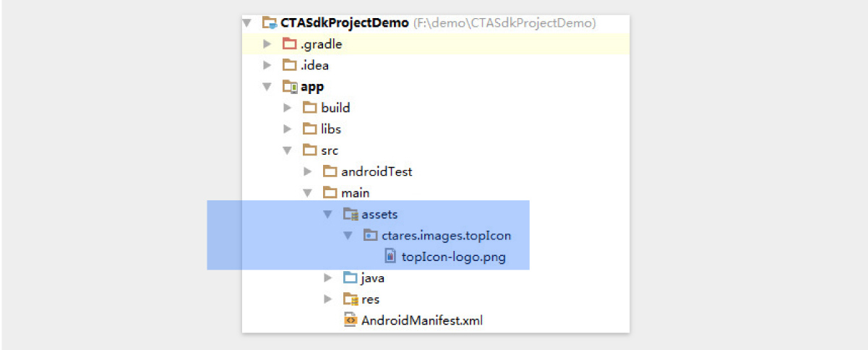Select the .idea folder entry
Screen dimensions: 868x350
[314, 66]
